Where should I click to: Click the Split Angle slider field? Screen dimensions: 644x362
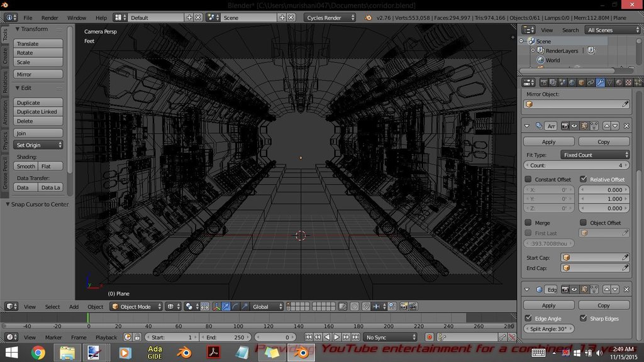click(x=548, y=329)
